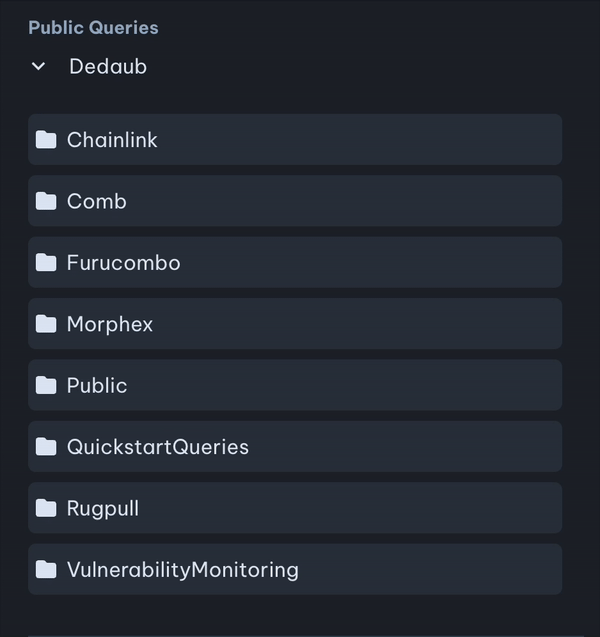
Task: Click the folder icon beside Comb
Action: [x=46, y=201]
